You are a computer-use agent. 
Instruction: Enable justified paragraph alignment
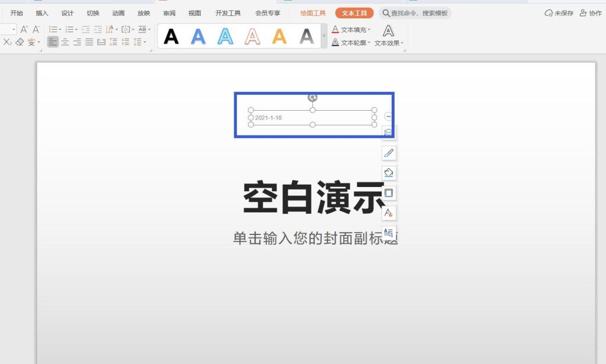(x=89, y=41)
